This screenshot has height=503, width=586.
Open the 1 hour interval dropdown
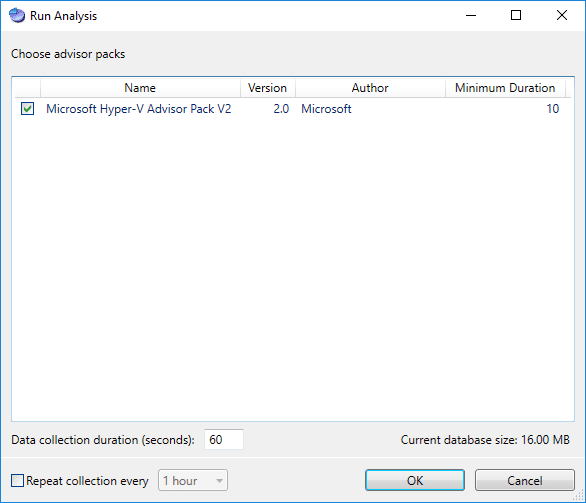(x=193, y=481)
